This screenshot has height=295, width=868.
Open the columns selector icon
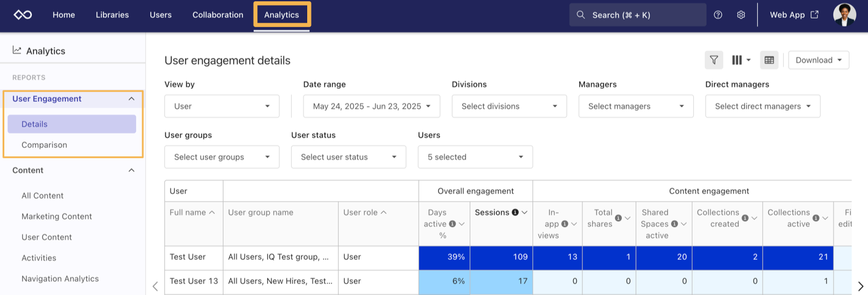coord(741,60)
